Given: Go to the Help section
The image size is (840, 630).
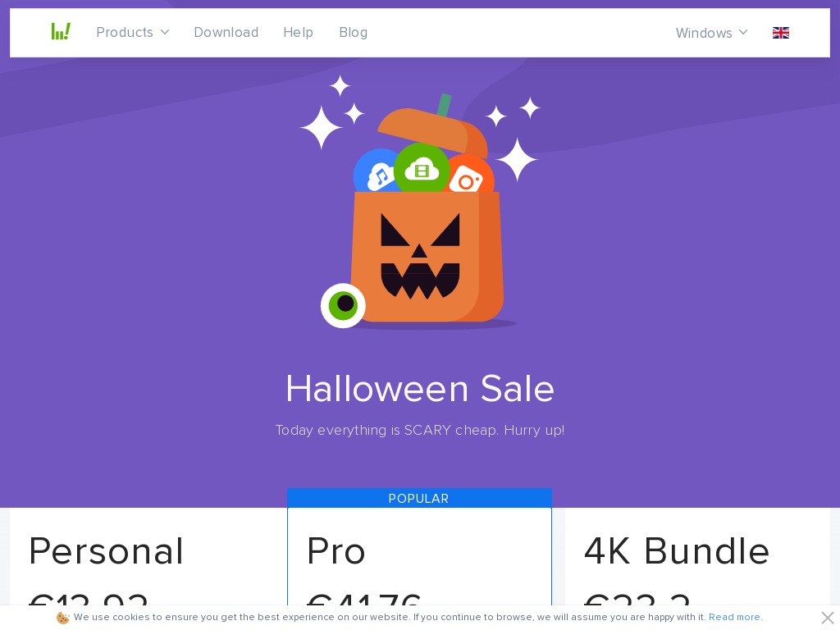Looking at the screenshot, I should tap(298, 32).
